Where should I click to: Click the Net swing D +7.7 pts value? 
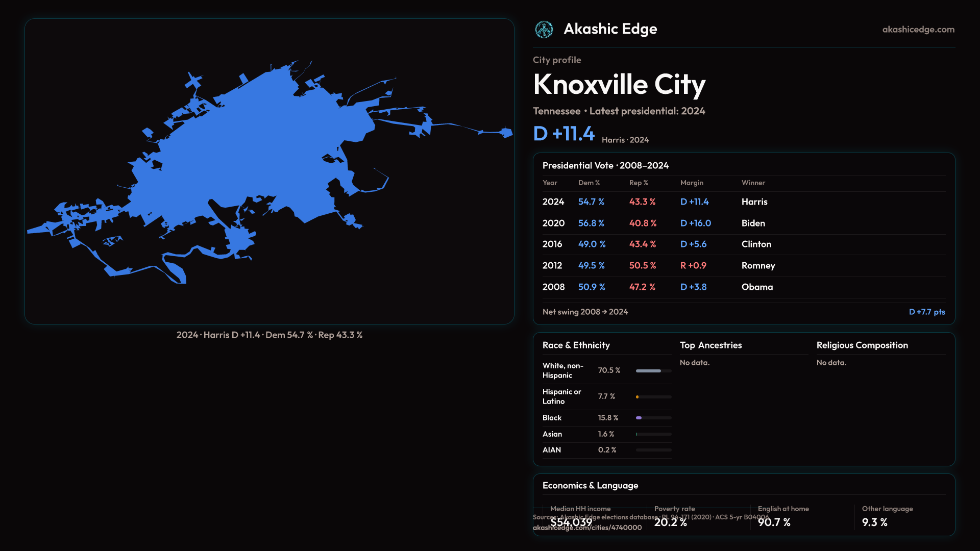coord(926,312)
